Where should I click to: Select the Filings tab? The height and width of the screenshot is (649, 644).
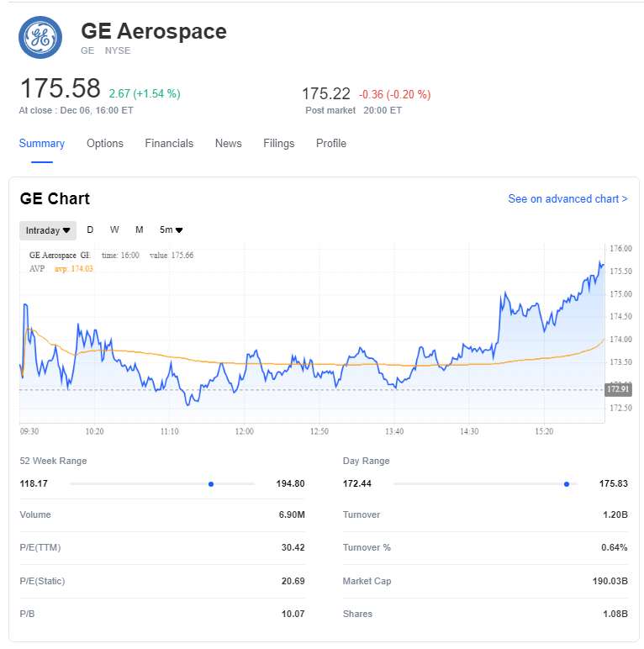278,144
